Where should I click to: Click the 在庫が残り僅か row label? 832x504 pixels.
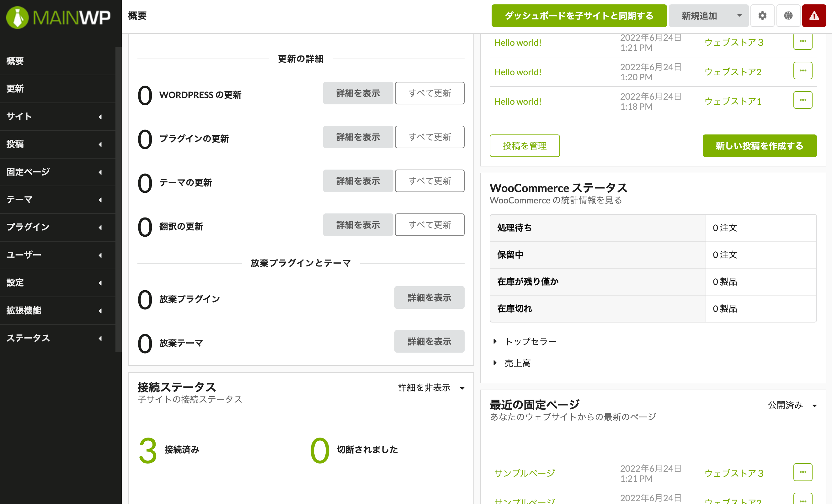[528, 282]
